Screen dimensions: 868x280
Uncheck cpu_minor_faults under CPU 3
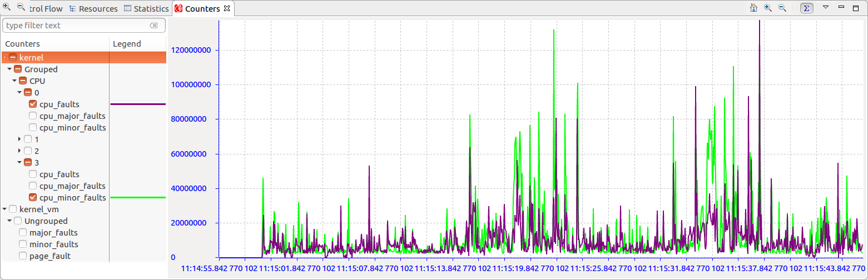33,198
